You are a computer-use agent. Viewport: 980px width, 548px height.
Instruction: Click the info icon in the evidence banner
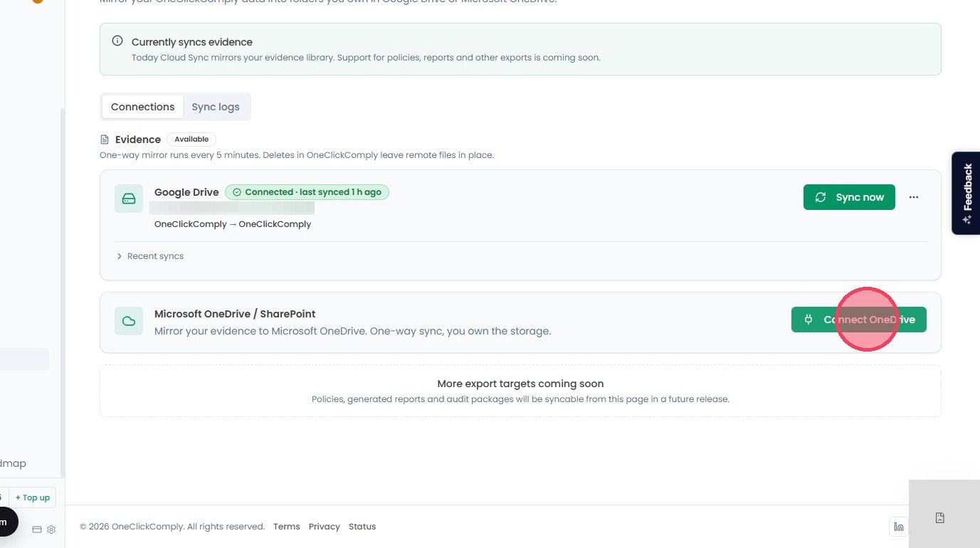[x=117, y=41]
